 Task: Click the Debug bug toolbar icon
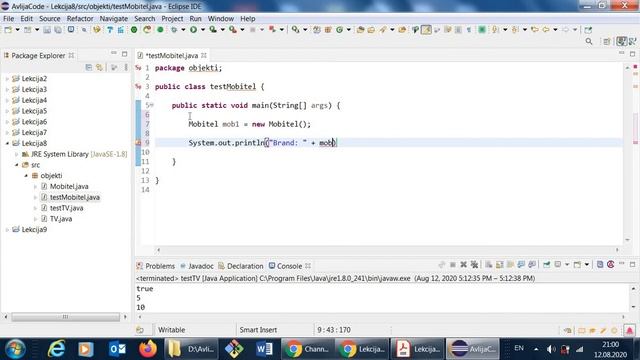(174, 30)
